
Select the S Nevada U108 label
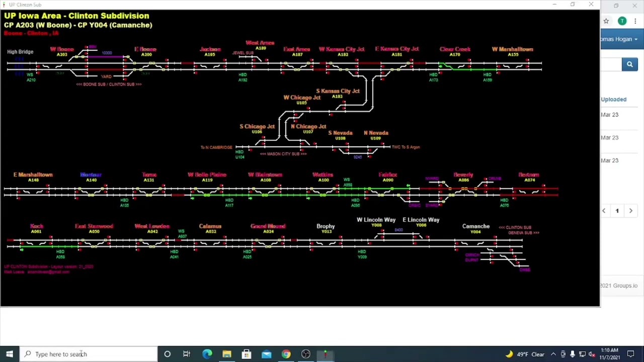coord(340,135)
